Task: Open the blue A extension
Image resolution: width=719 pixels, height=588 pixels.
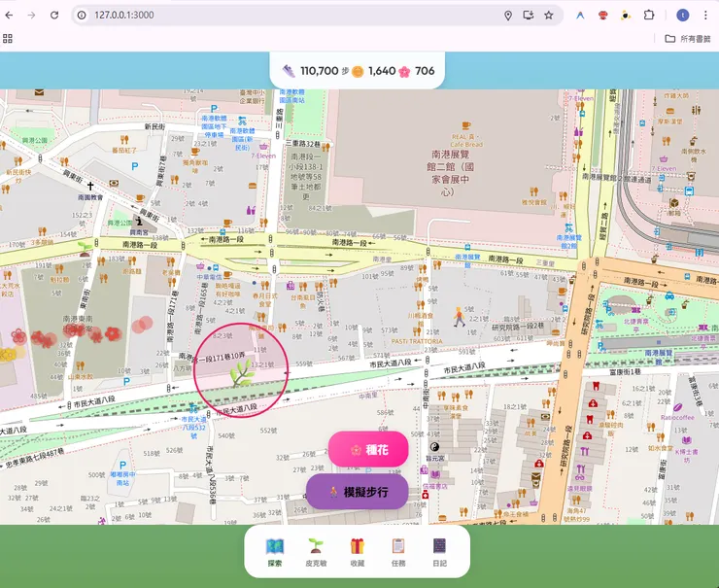Action: click(580, 16)
